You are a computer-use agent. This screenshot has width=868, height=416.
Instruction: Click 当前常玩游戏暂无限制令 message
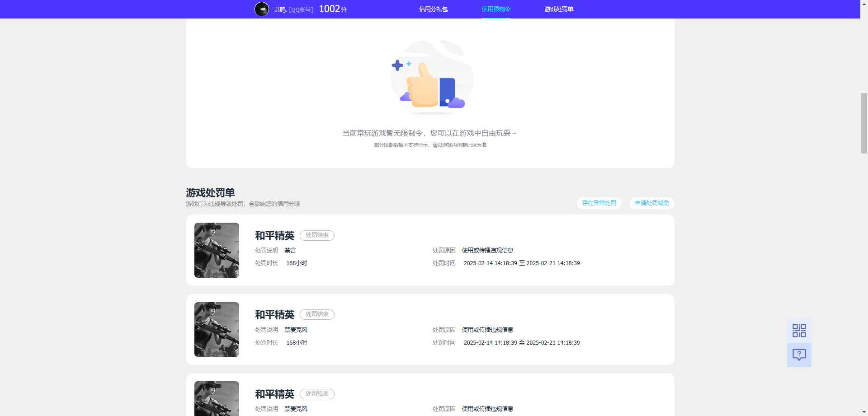coord(429,133)
